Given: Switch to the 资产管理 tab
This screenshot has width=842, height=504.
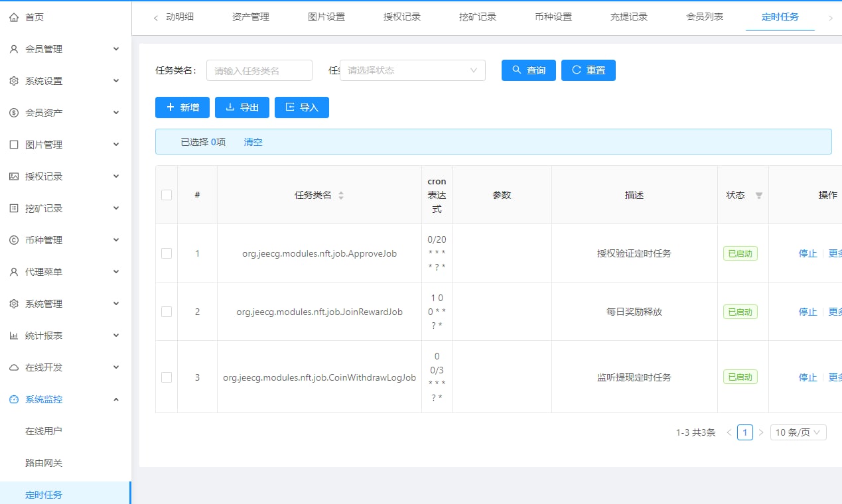Looking at the screenshot, I should click(x=251, y=17).
